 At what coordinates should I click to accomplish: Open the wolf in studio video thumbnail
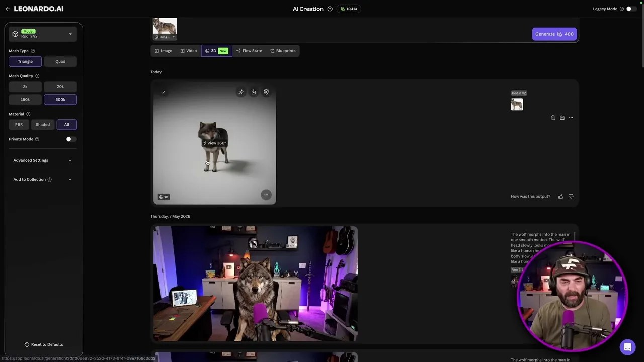coord(256,284)
